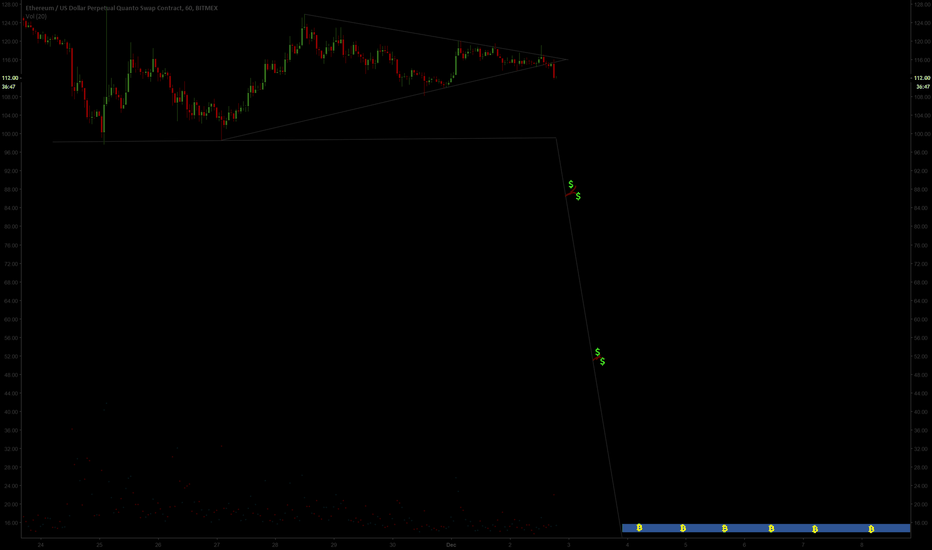Image resolution: width=932 pixels, height=550 pixels.
Task: Click the fifth Bitcoin icon on the blue bar
Action: (815, 529)
